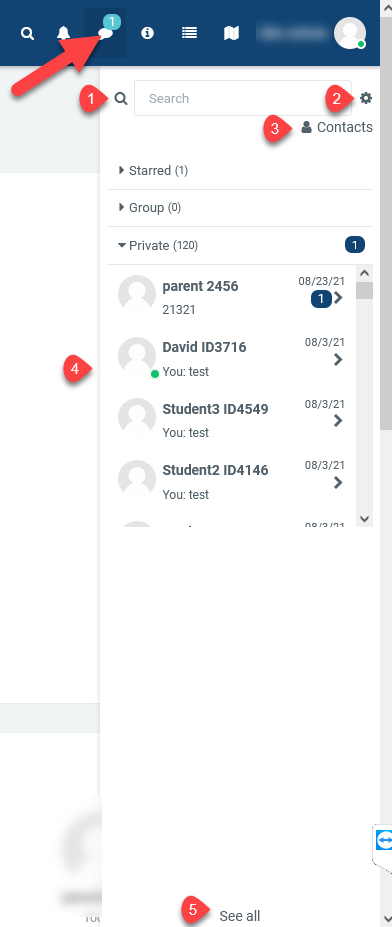Open user profile avatar menu
The width and height of the screenshot is (392, 927).
[350, 33]
